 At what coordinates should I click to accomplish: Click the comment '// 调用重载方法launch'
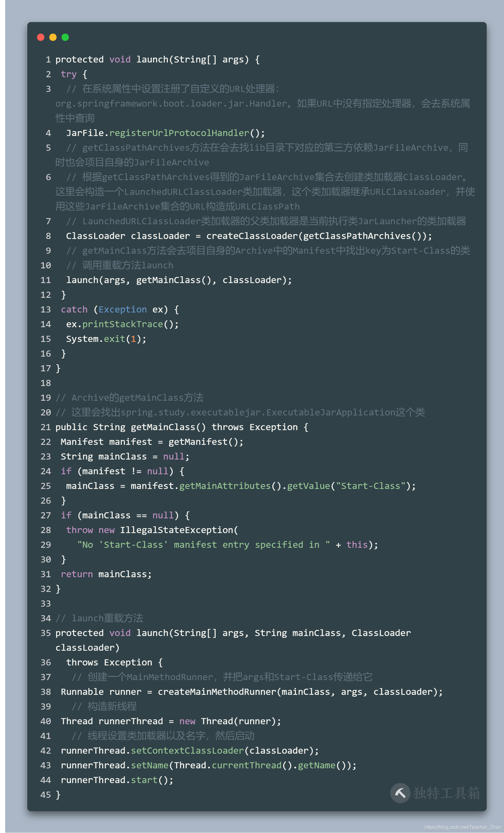coord(120,265)
